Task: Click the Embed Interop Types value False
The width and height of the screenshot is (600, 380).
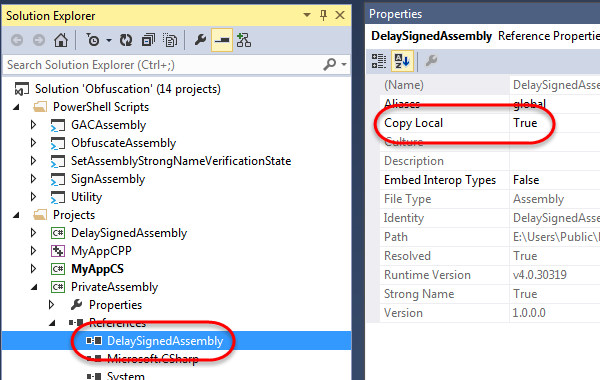Action: tap(526, 180)
